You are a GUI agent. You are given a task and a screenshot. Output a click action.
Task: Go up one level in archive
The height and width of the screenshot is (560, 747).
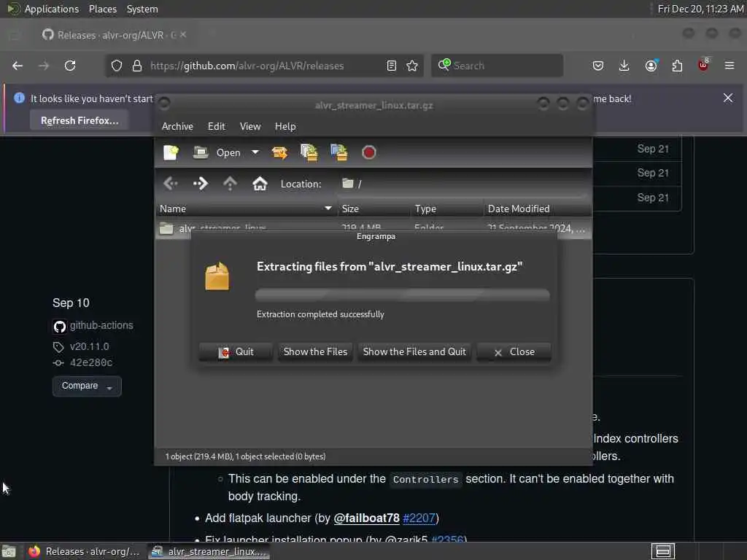(230, 183)
